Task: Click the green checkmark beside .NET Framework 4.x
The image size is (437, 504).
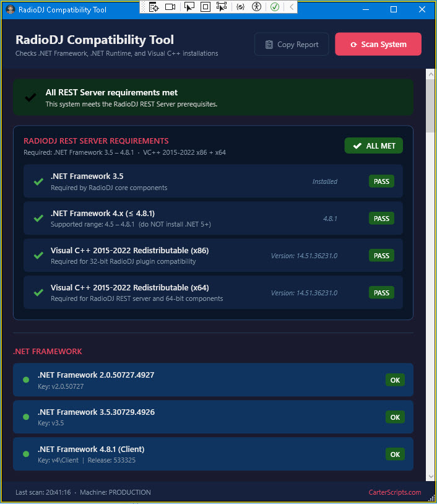Action: click(x=38, y=219)
